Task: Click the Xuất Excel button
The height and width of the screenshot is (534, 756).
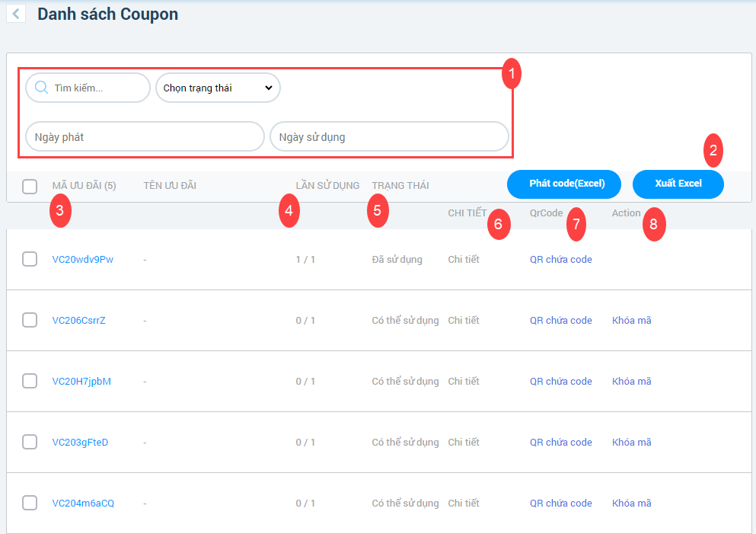Action: [678, 184]
